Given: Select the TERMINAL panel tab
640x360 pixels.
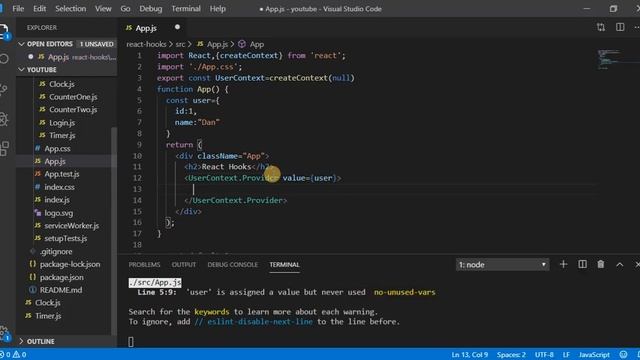Looking at the screenshot, I should point(284,264).
